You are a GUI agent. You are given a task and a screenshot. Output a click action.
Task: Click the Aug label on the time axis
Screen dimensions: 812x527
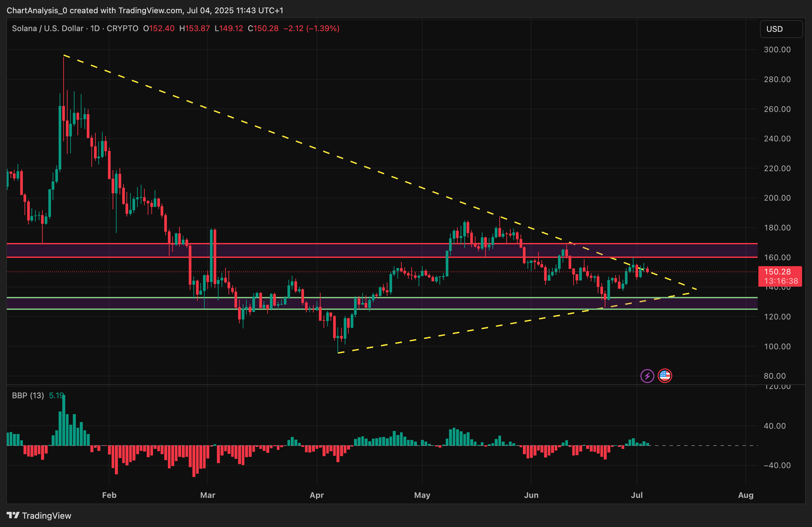(746, 495)
